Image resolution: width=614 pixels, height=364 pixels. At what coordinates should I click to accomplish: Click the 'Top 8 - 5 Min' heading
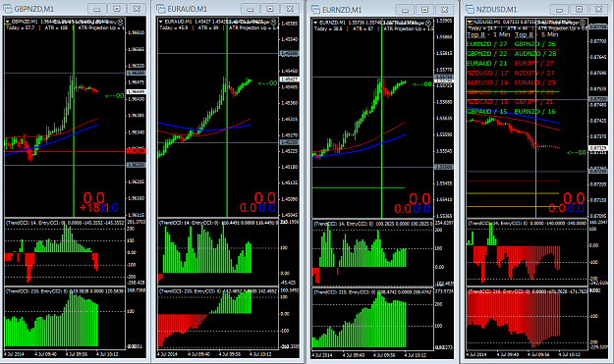(x=536, y=34)
